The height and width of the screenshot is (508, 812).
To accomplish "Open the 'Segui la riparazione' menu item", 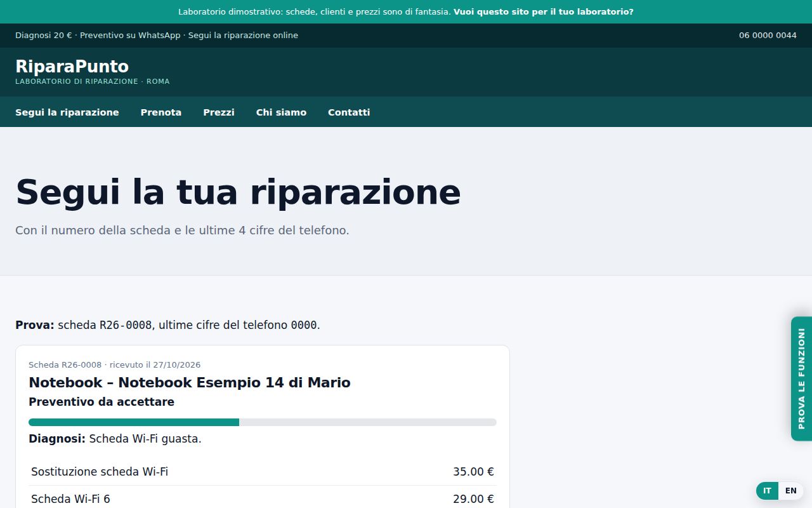I will point(67,112).
